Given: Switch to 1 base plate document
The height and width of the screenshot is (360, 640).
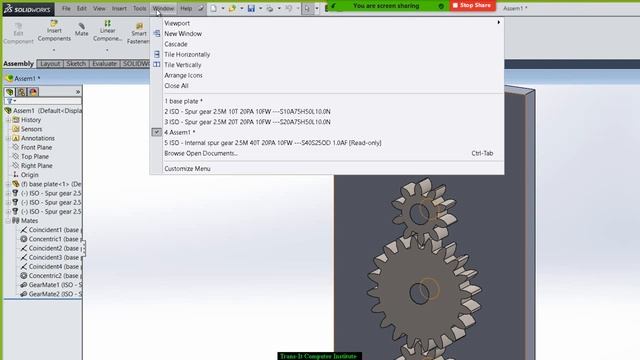Looking at the screenshot, I should (x=183, y=101).
